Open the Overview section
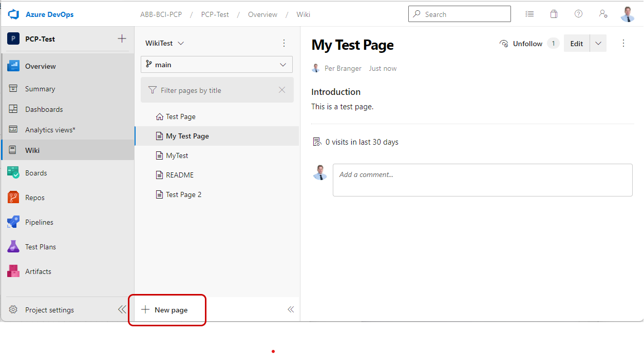The height and width of the screenshot is (354, 644). [68, 66]
